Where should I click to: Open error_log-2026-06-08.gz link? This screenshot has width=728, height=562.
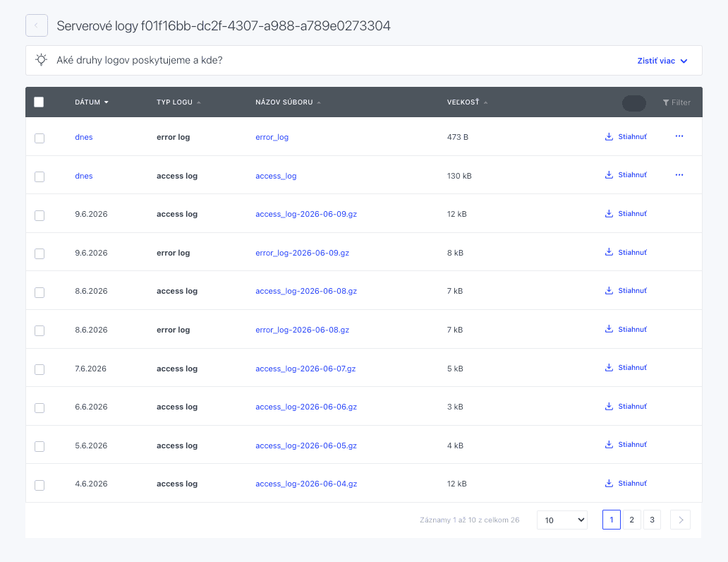(302, 330)
